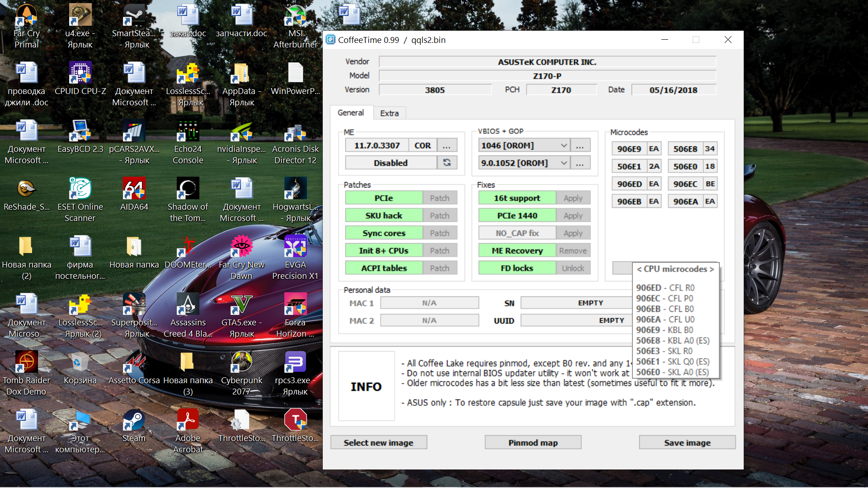Open Steam desktop icon
This screenshot has width=868, height=488.
134,420
